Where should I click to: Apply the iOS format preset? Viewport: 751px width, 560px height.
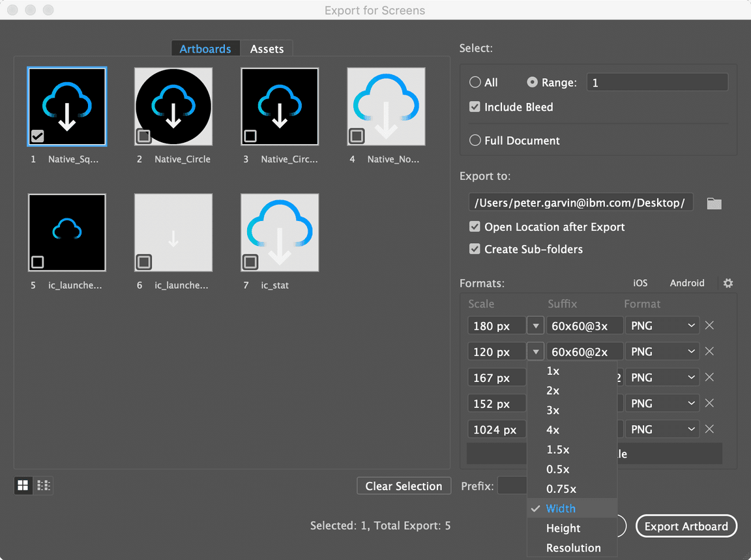click(640, 283)
